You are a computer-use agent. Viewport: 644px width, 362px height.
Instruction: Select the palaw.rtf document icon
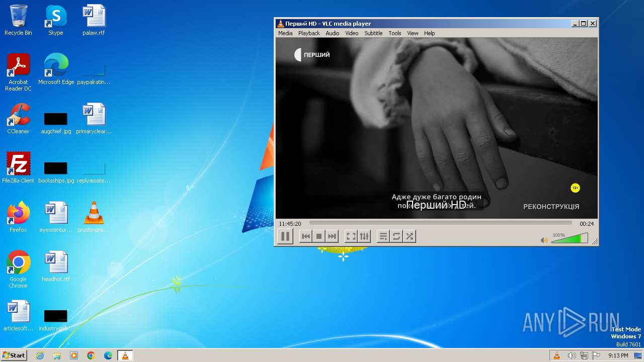point(94,20)
